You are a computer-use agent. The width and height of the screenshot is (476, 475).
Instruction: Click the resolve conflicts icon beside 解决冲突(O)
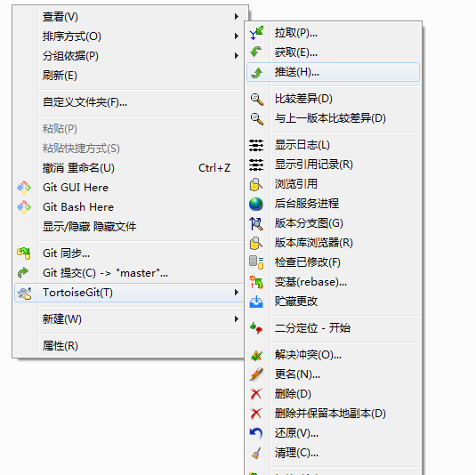coord(256,355)
